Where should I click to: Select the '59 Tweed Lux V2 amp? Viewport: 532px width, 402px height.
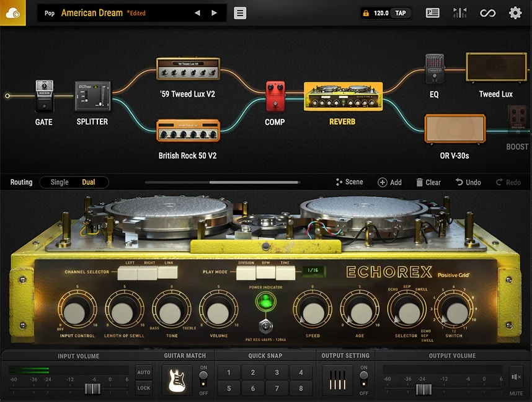point(188,69)
